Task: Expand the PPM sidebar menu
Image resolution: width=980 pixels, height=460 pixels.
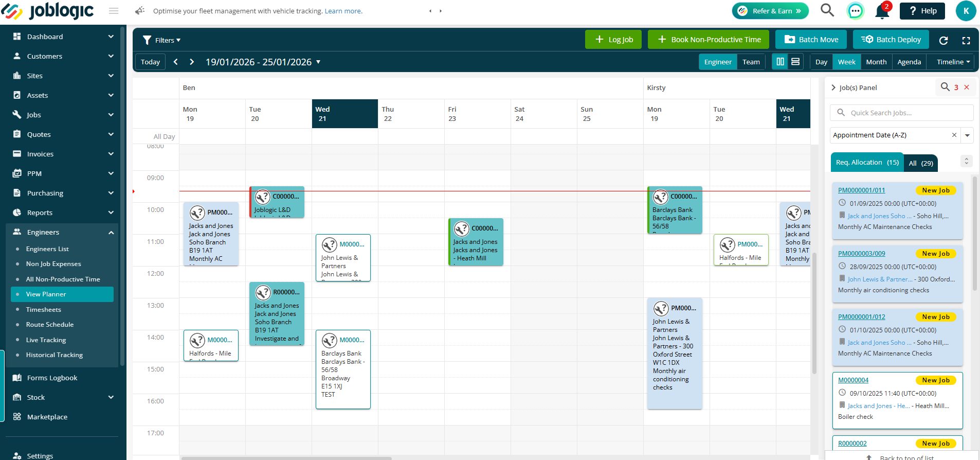Action: point(63,173)
